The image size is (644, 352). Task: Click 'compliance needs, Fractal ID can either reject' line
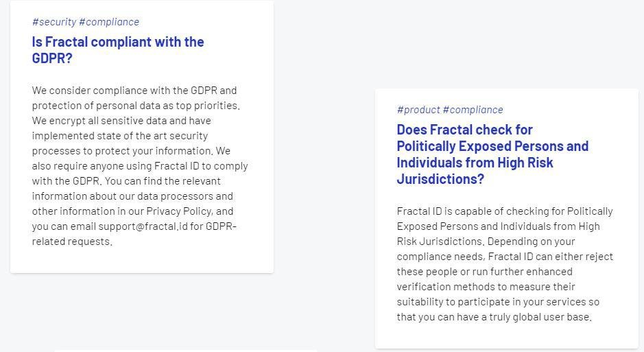[x=504, y=257]
